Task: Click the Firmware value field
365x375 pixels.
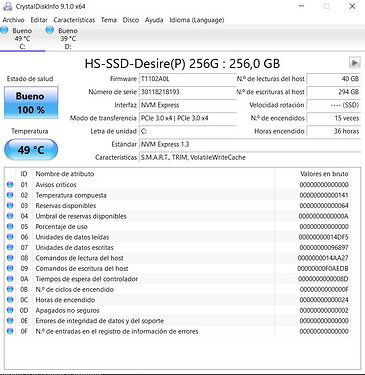Action: pyautogui.click(x=187, y=79)
